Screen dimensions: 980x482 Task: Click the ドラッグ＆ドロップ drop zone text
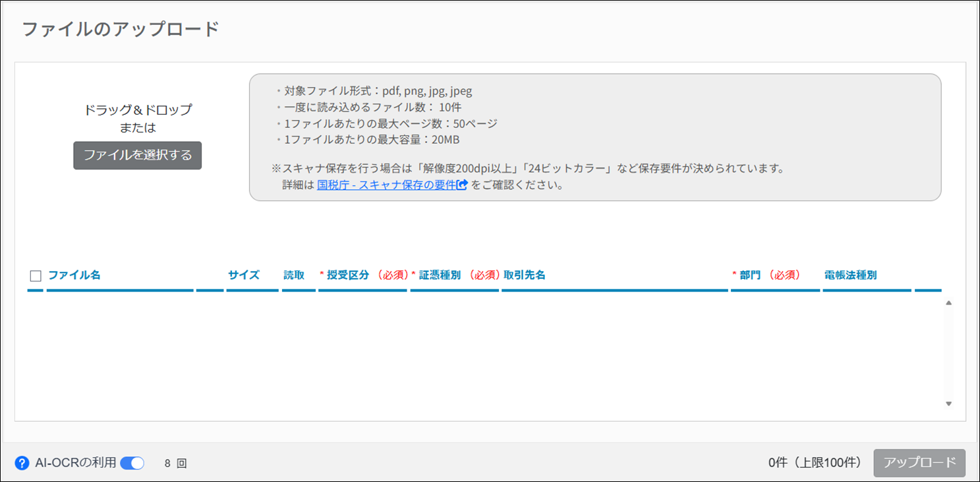coord(138,110)
